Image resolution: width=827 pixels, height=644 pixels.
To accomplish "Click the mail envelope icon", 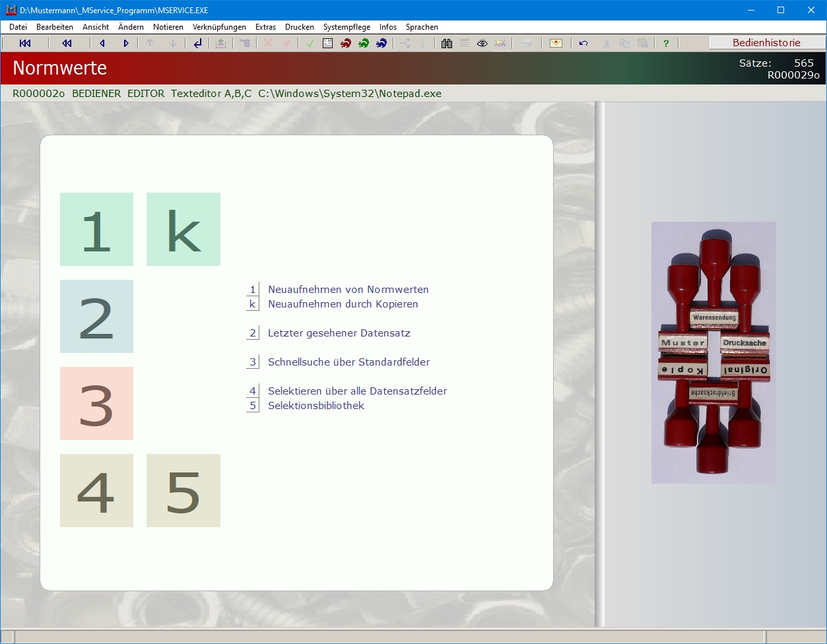I will pos(556,44).
